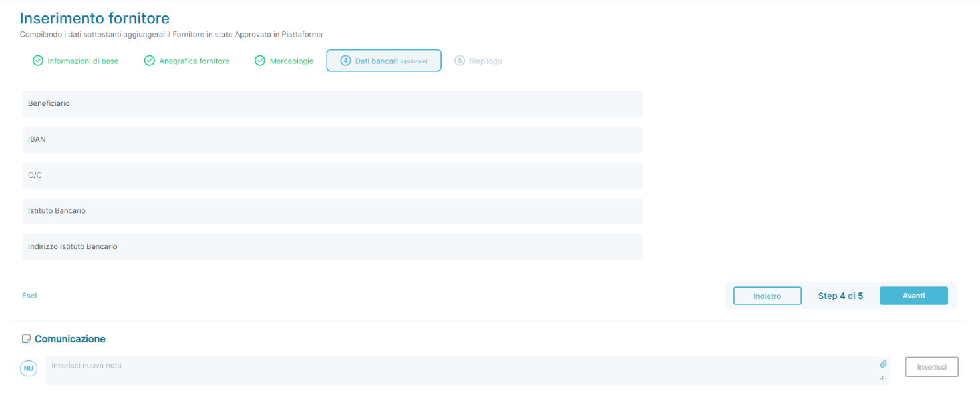Focus the Beneficiario input field
Image resolution: width=980 pixels, height=399 pixels.
tap(333, 104)
